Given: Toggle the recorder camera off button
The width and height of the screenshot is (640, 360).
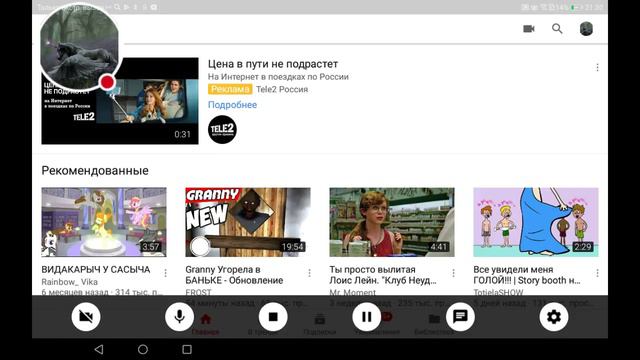Looking at the screenshot, I should tap(86, 317).
